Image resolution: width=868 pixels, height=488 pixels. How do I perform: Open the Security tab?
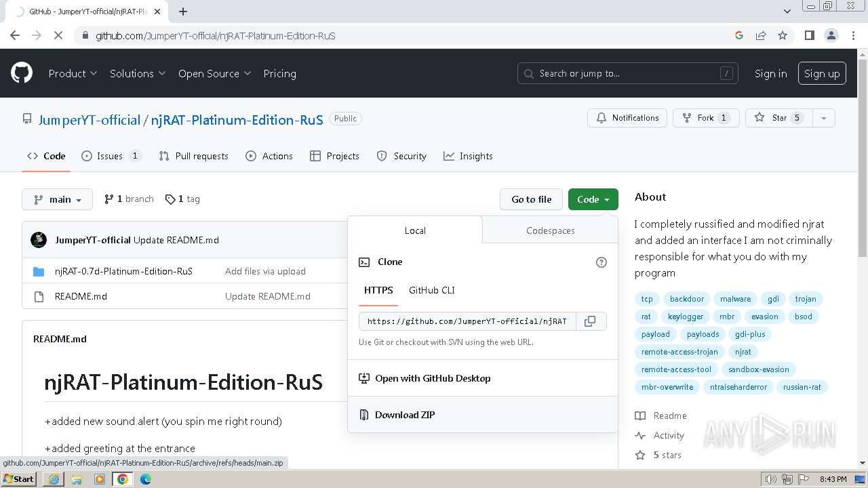[x=401, y=156]
